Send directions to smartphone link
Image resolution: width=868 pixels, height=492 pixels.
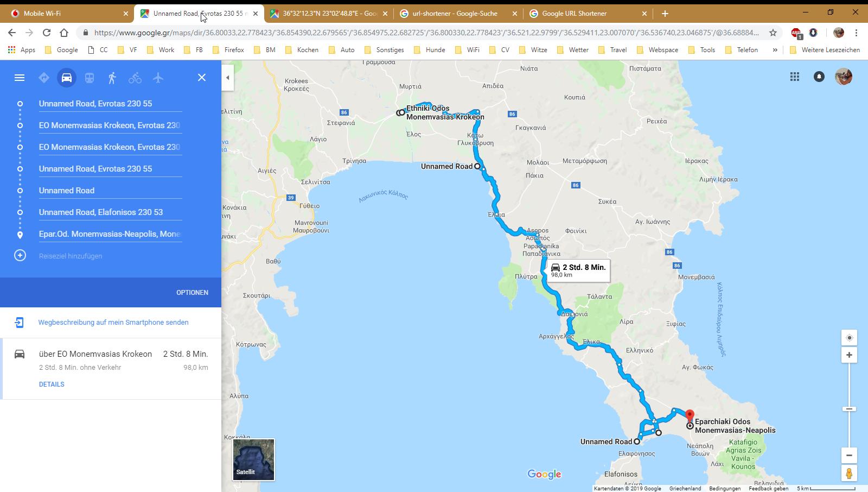point(113,322)
